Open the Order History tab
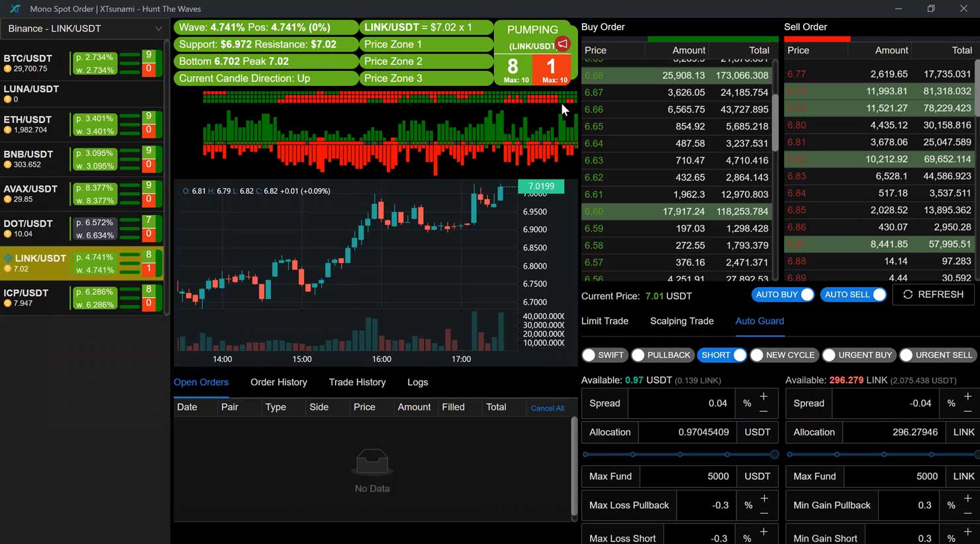 [279, 383]
